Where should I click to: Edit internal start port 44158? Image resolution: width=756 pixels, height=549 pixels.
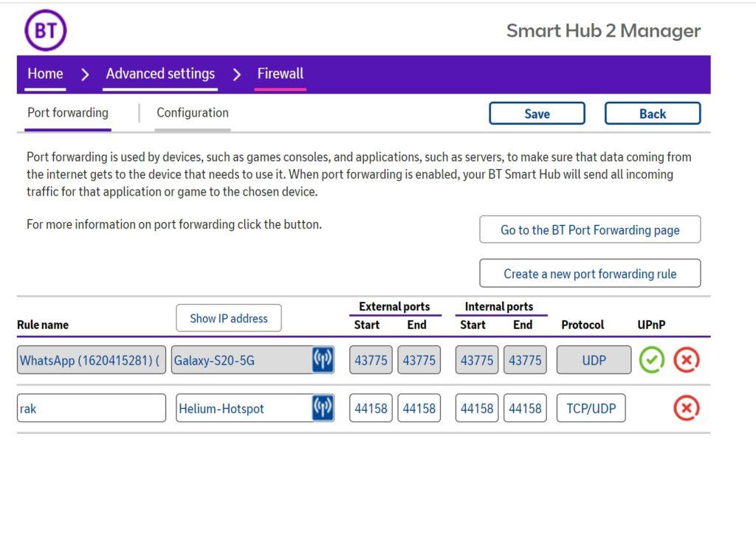point(477,408)
